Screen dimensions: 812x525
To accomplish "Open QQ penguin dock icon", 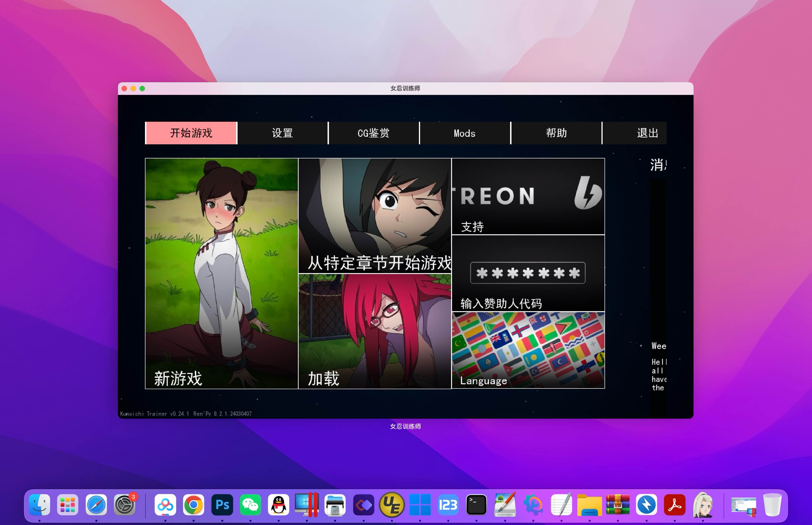I will [x=279, y=504].
